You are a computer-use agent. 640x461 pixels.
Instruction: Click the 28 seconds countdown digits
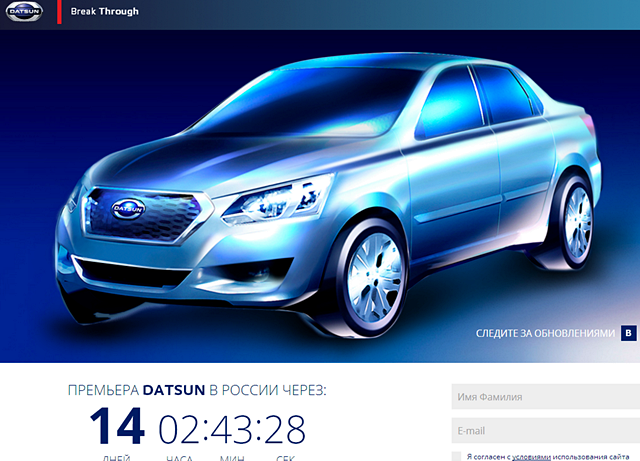(x=283, y=429)
